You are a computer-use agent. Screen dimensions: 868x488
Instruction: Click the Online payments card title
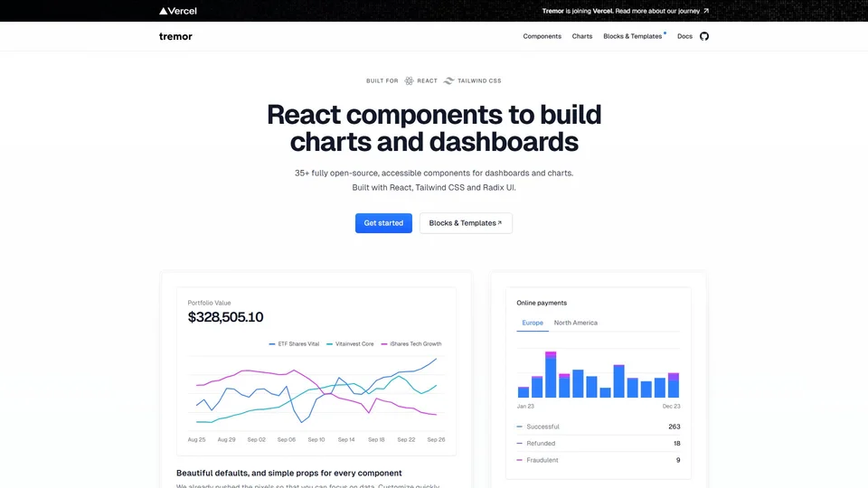coord(542,303)
